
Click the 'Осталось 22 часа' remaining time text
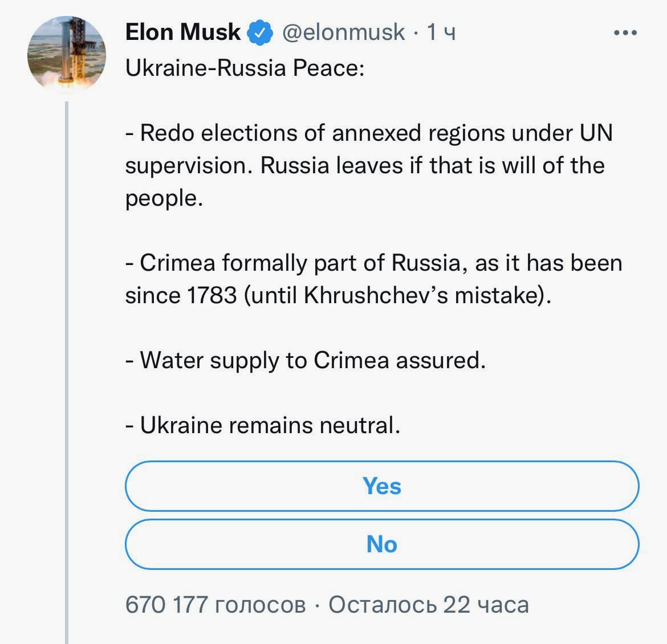[429, 605]
